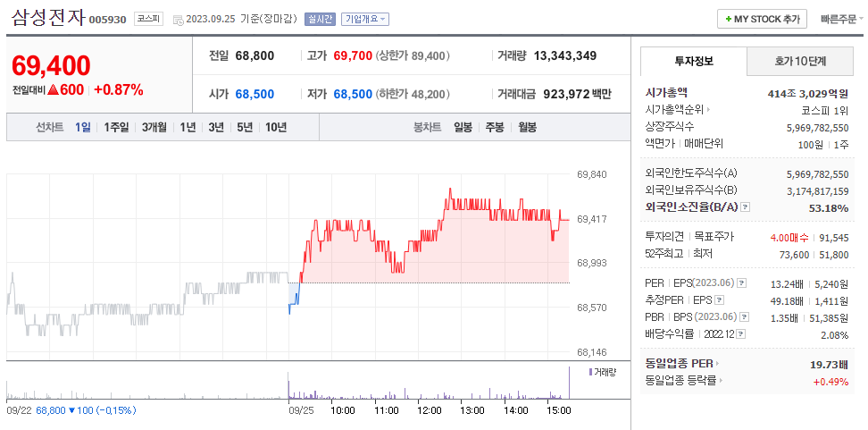This screenshot has height=430, width=868.
Task: Click the 09/25 date axis label
Action: coord(299,410)
